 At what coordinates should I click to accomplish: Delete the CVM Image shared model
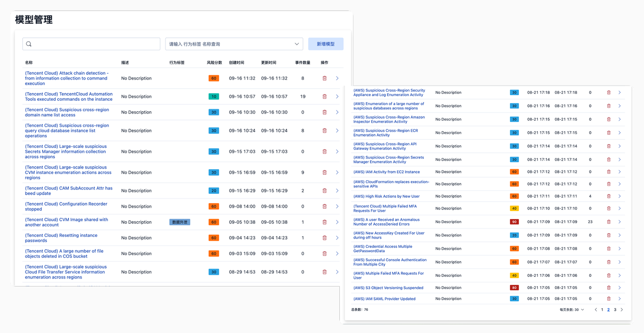tap(324, 222)
